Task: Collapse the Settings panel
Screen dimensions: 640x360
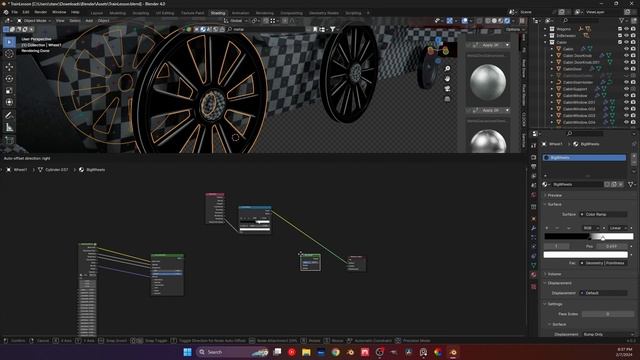Action: pos(554,304)
